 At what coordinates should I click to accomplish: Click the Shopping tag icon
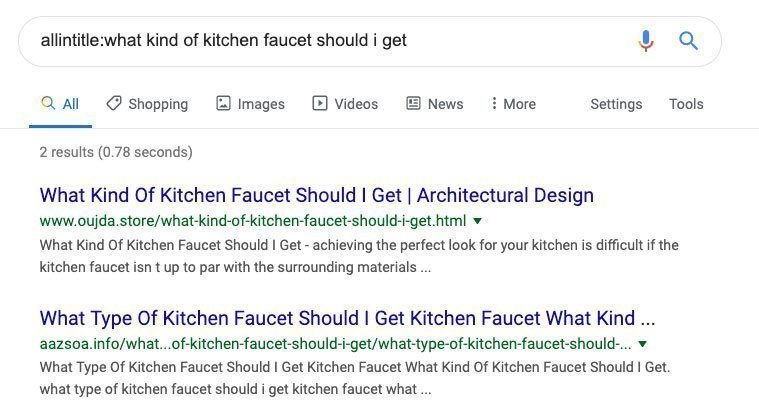point(114,103)
